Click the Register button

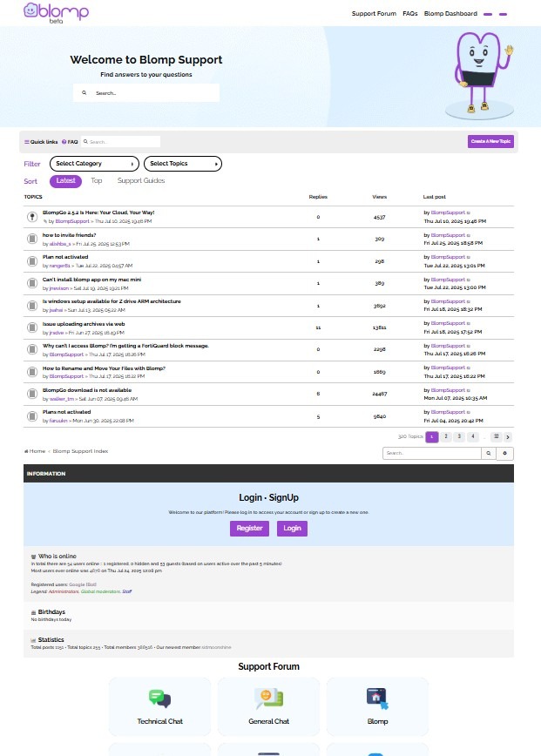tap(249, 529)
